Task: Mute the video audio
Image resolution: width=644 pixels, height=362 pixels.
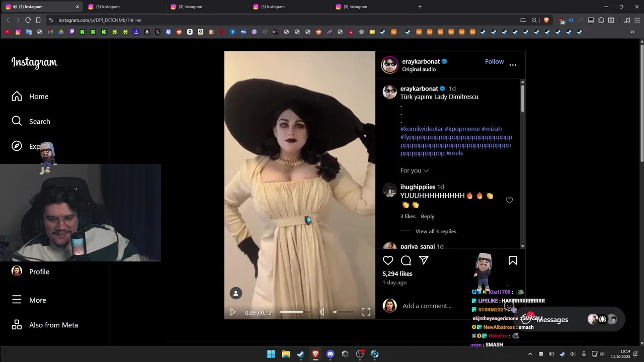Action: (322, 312)
